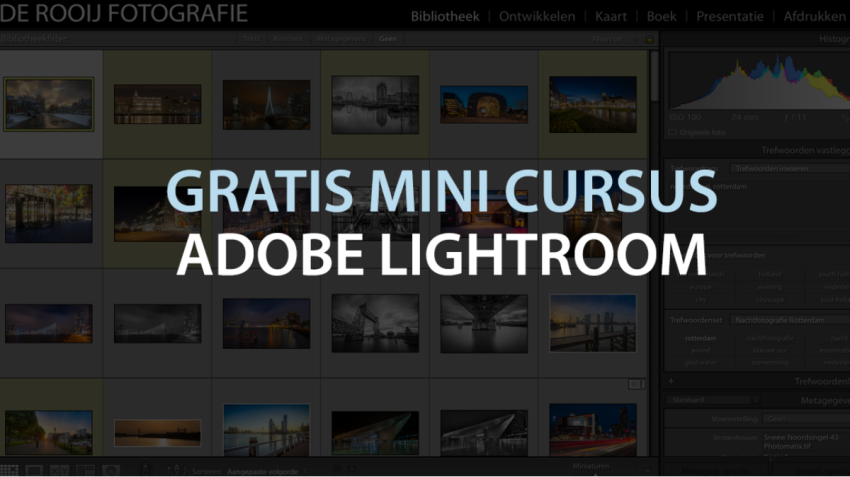This screenshot has height=477, width=850.
Task: Select the black-and-white harbor thumbnail in first row
Action: (x=375, y=105)
